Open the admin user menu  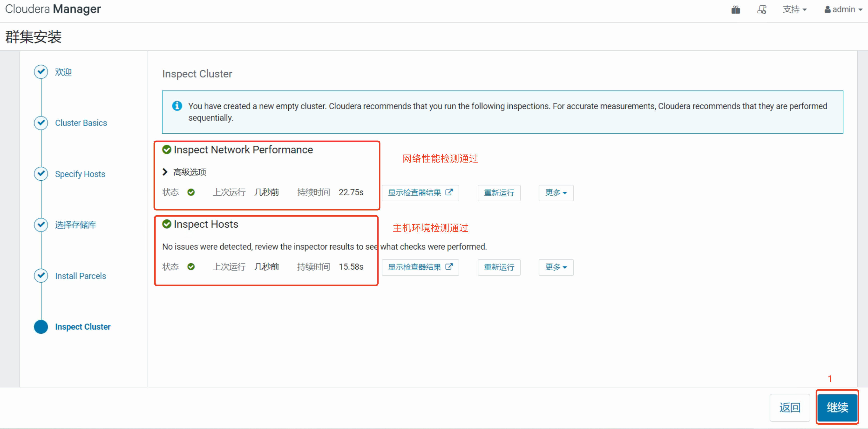(843, 9)
